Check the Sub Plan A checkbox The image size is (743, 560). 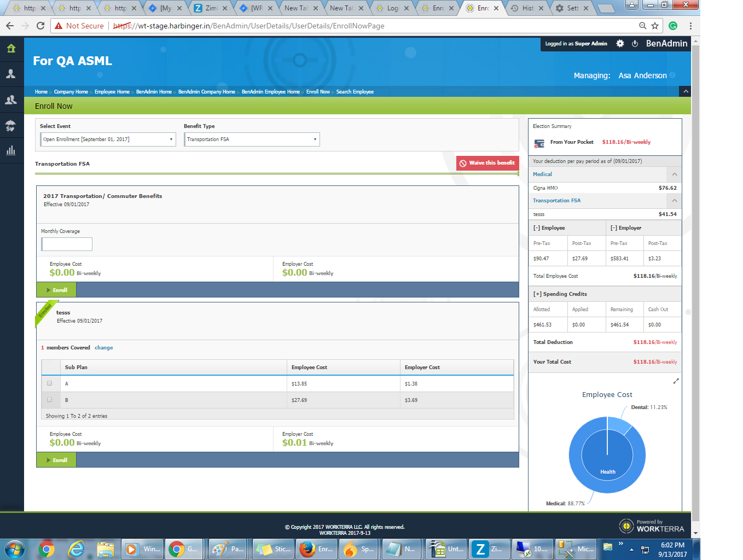tap(50, 383)
